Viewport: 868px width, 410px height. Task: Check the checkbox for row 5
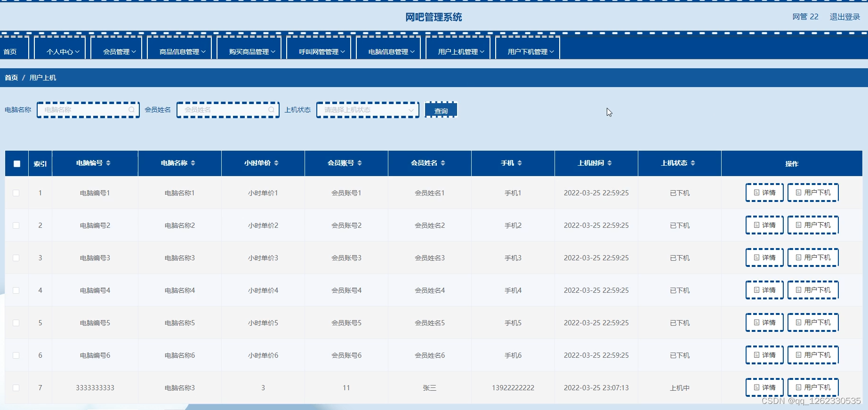(16, 323)
